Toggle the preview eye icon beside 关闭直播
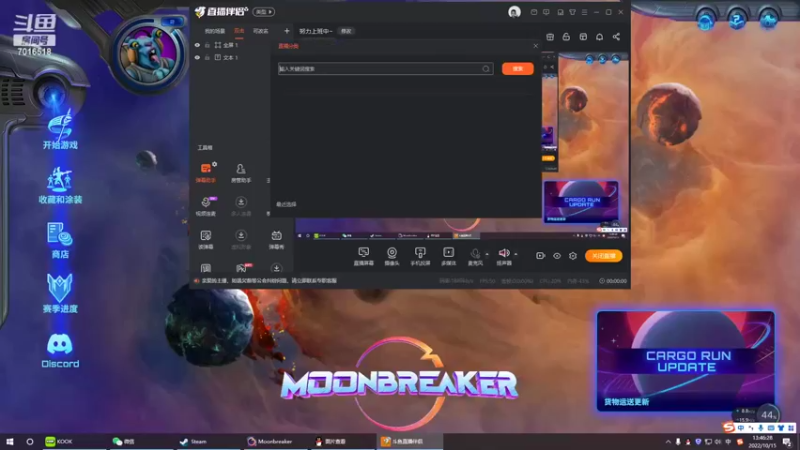Viewport: 800px width, 450px height. click(x=557, y=256)
